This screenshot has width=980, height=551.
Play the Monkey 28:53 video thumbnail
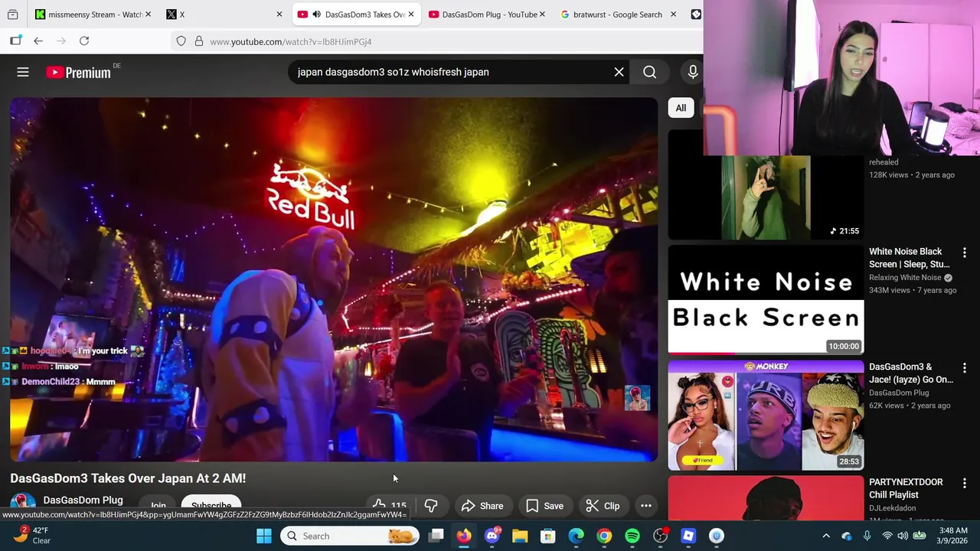click(766, 415)
